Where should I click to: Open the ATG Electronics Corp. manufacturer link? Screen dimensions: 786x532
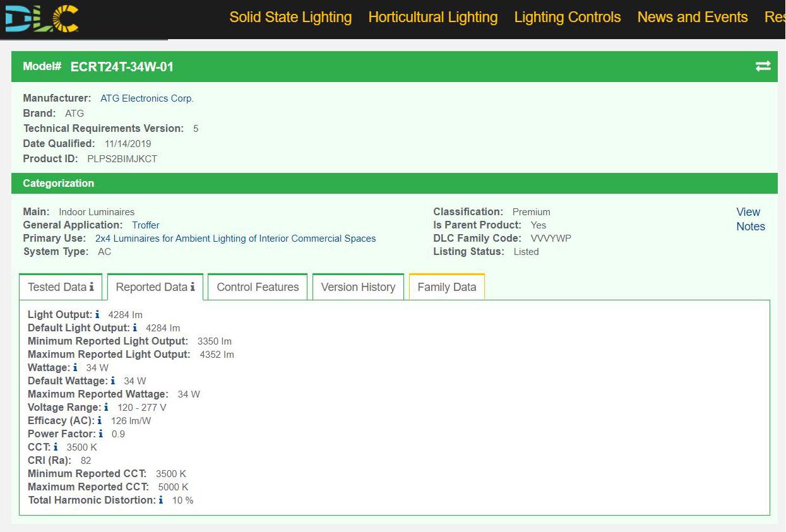[146, 98]
